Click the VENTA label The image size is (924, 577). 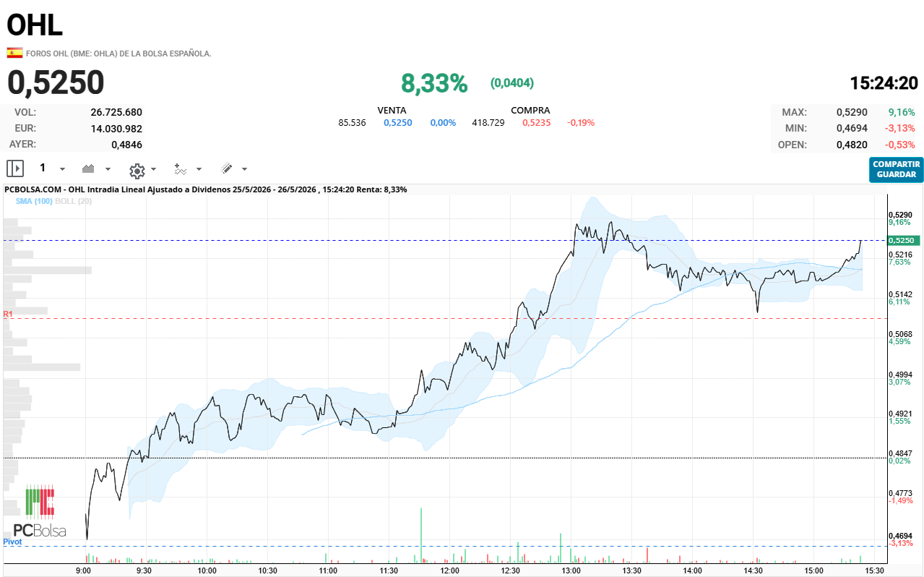[x=392, y=110]
